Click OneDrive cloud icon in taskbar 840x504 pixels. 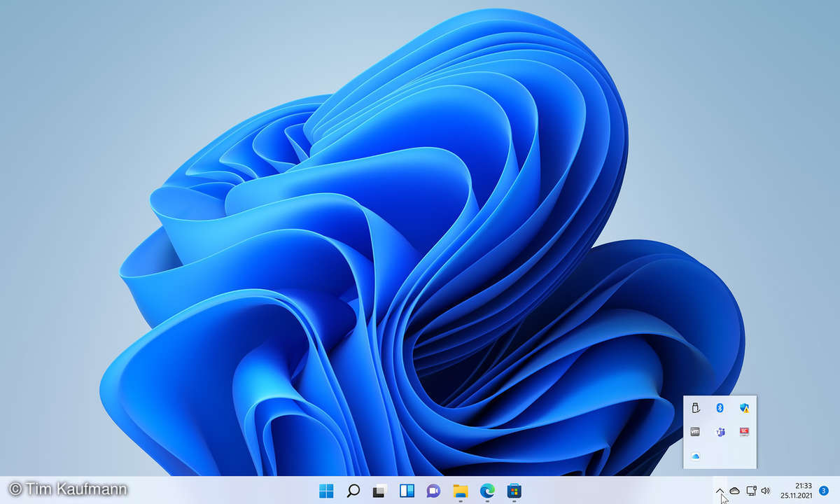[734, 491]
